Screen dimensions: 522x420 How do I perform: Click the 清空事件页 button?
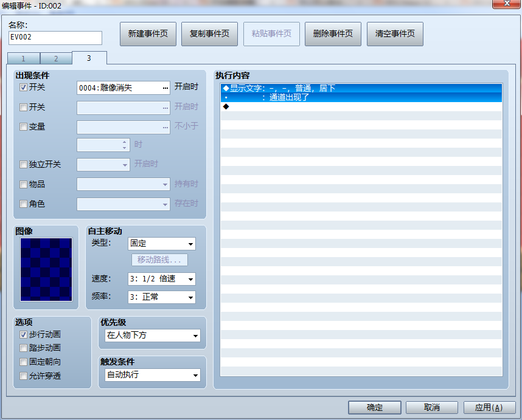tap(395, 34)
